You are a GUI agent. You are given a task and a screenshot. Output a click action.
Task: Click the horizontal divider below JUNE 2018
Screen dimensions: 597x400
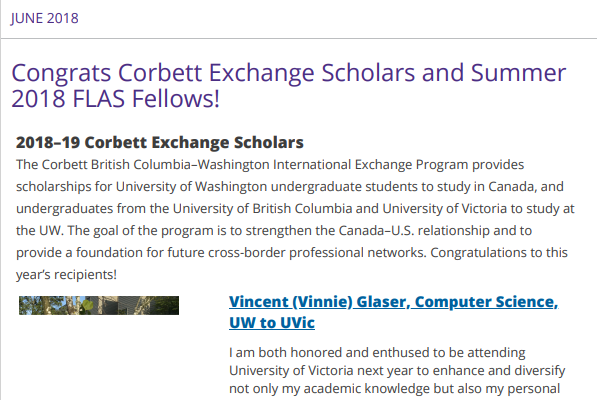coord(298,38)
